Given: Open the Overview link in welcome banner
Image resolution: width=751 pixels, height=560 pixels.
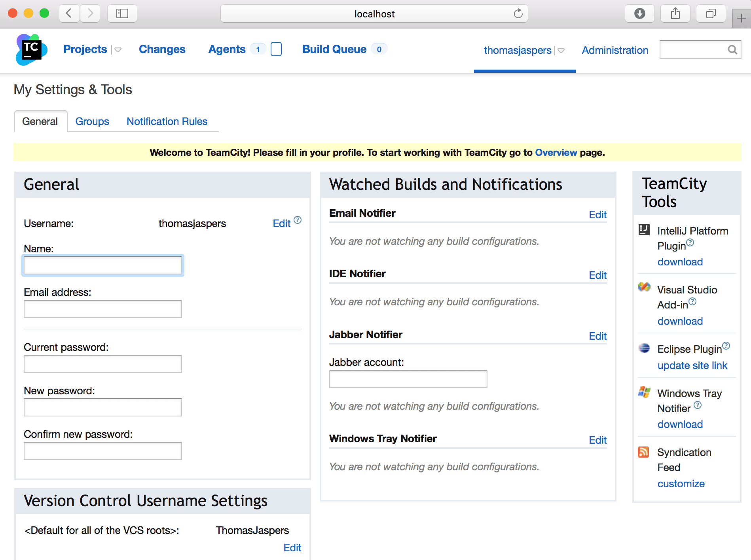Looking at the screenshot, I should (x=556, y=153).
